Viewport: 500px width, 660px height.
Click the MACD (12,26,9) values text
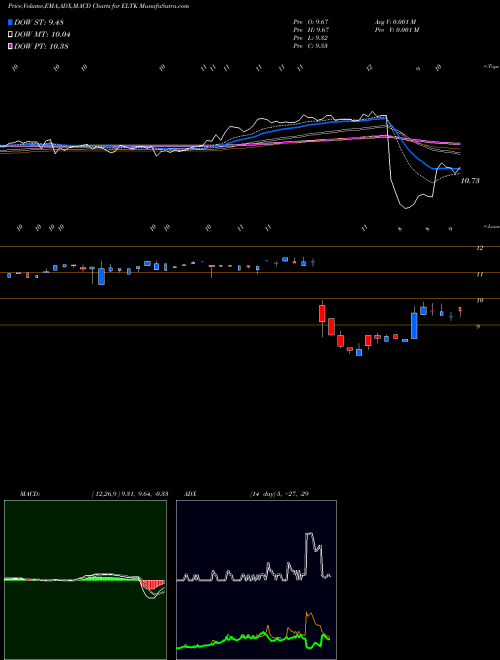click(x=130, y=494)
